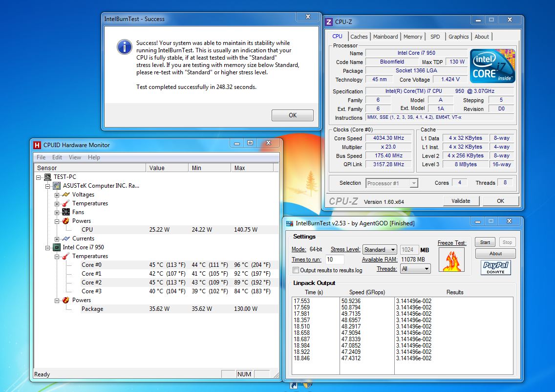Collapse the Intel Core i7 950 node

[x=47, y=248]
